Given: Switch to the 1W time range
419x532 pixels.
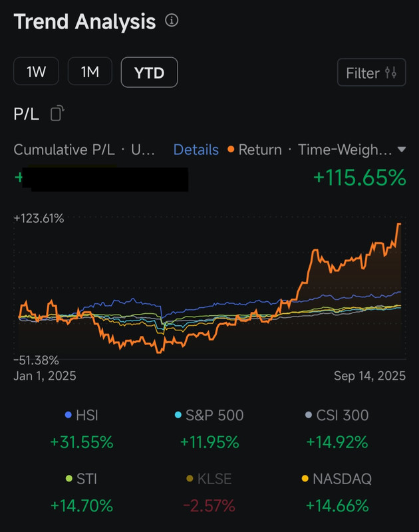Looking at the screenshot, I should pos(36,72).
